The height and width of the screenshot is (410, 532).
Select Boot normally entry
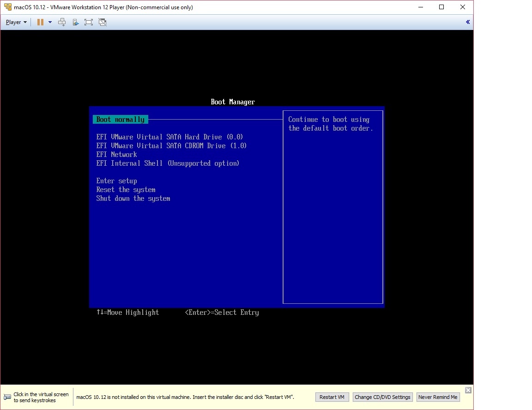coord(121,120)
